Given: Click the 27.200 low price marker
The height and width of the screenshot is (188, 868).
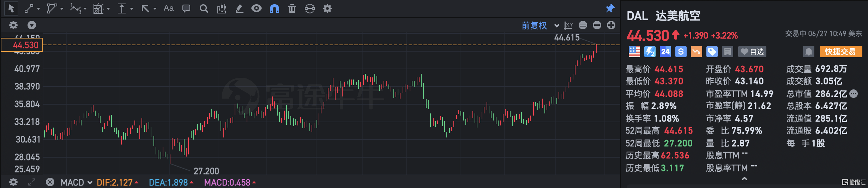Looking at the screenshot, I should (206, 171).
